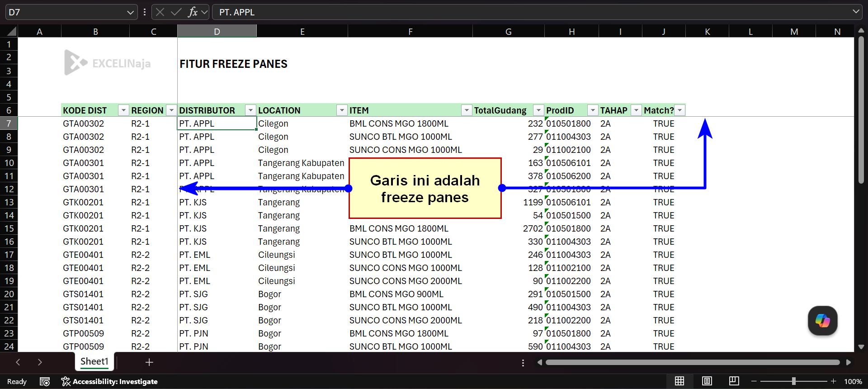This screenshot has width=868, height=389.
Task: Open Accessibility: Investigate in status bar
Action: [109, 382]
